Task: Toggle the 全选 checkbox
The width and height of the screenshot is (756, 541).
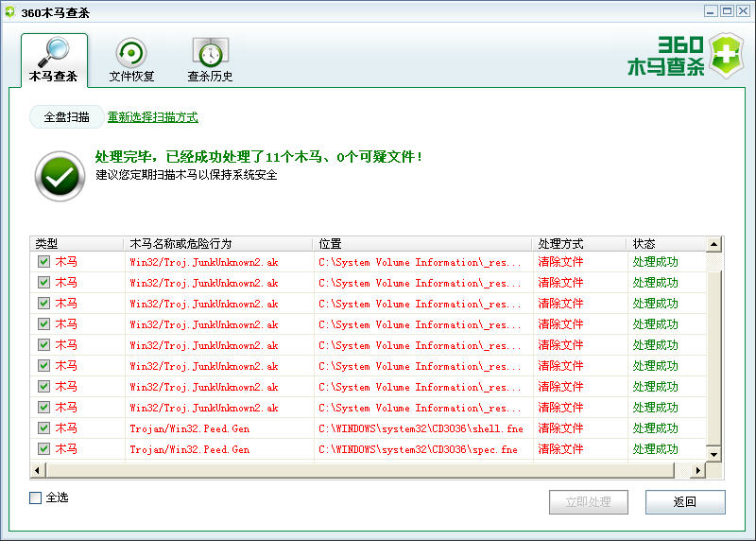Action: [x=35, y=497]
